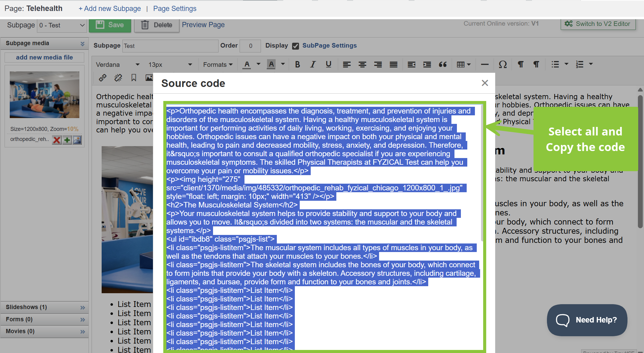The width and height of the screenshot is (644, 353).
Task: Toggle the Display checkbox
Action: pyautogui.click(x=295, y=46)
